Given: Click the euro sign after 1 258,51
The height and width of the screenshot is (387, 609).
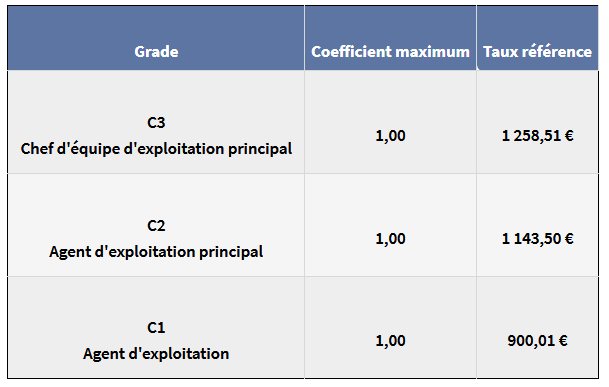Looking at the screenshot, I should click(x=569, y=136).
